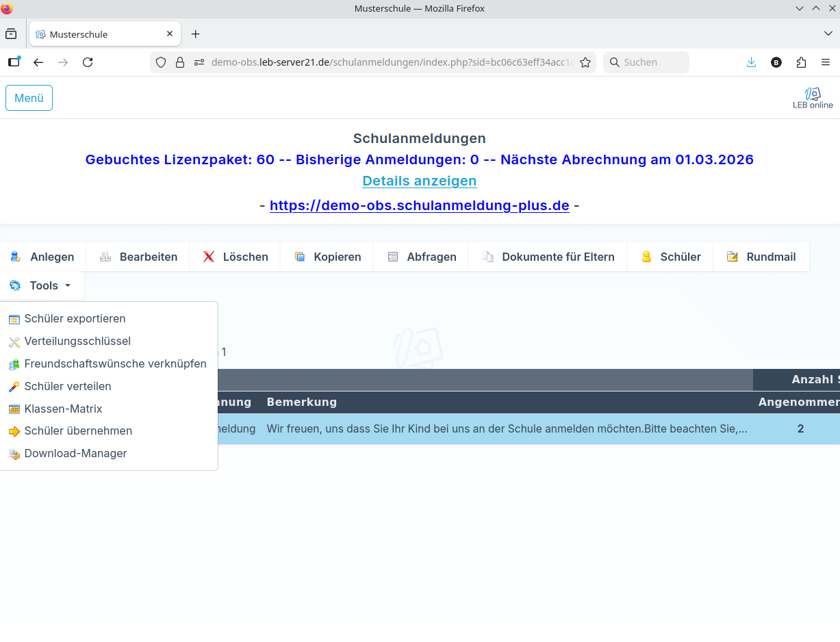Click the Bearbeiten toolbar icon

click(105, 257)
